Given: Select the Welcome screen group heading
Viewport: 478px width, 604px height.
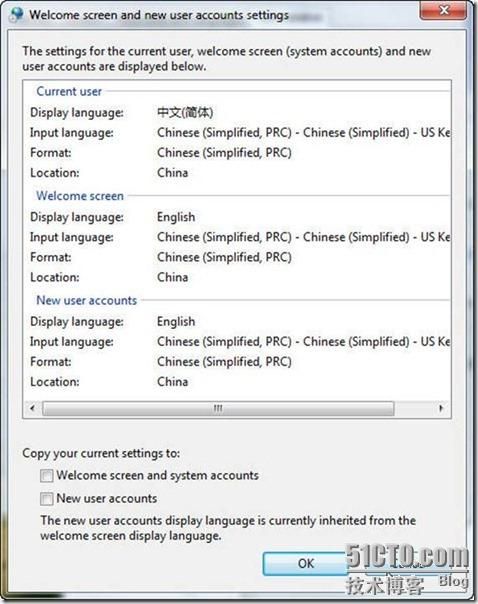Looking at the screenshot, I should pos(80,196).
